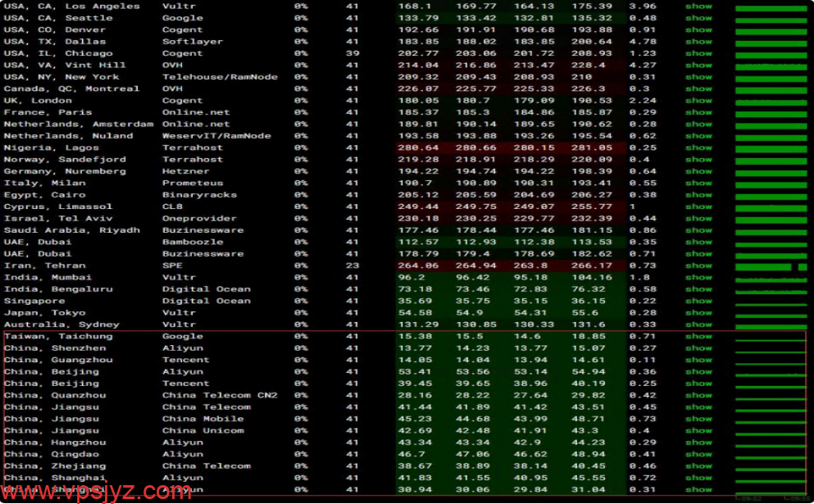Click 'show' for Montreal OVH
Screen dimensions: 814x504
(x=698, y=89)
